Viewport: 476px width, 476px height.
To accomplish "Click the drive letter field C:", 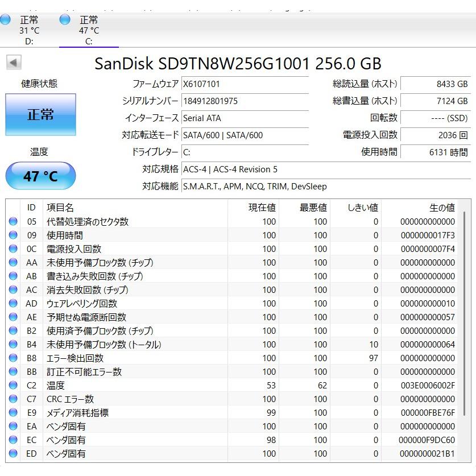I will coord(245,152).
